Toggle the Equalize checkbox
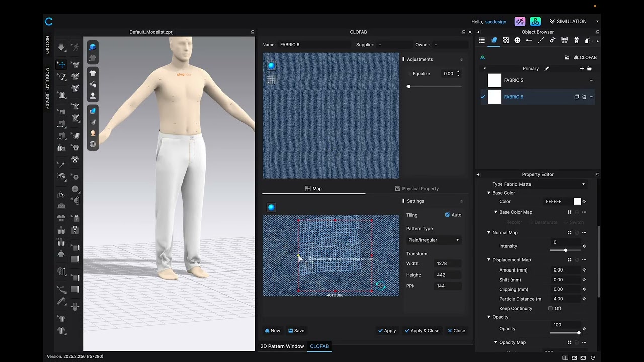This screenshot has height=362, width=644. coord(409,74)
